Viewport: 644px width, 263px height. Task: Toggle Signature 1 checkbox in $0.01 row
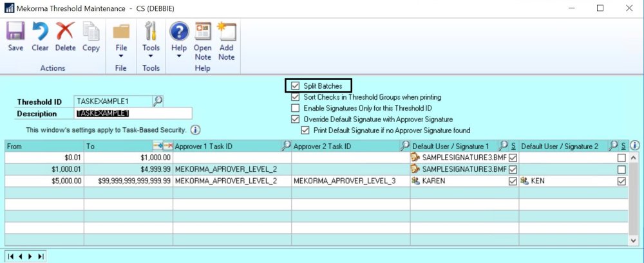[x=513, y=158]
